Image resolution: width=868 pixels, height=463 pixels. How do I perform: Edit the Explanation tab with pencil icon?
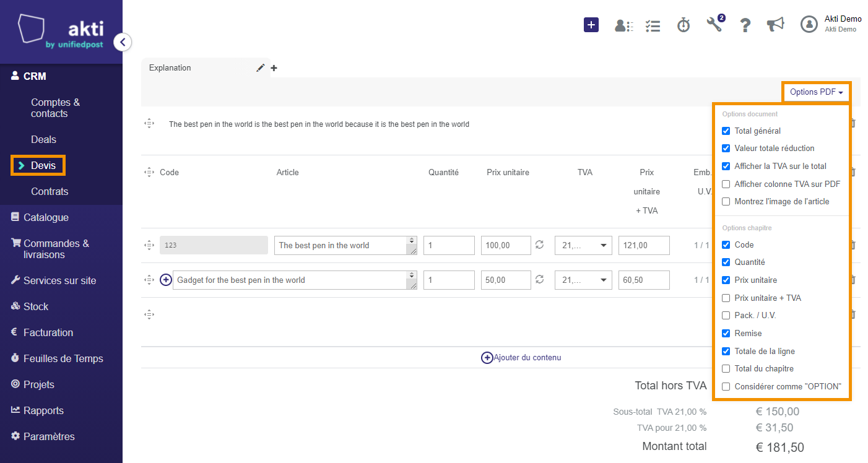(261, 68)
